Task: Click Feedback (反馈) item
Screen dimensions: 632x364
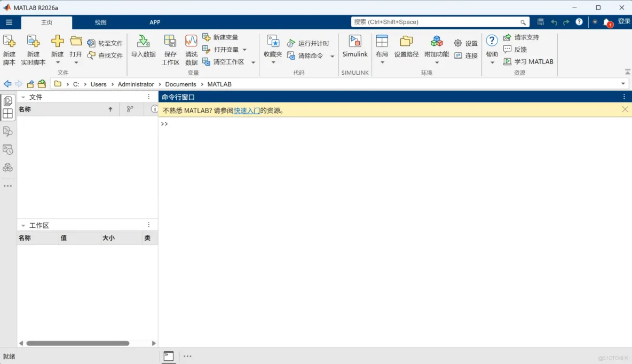Action: pos(515,49)
